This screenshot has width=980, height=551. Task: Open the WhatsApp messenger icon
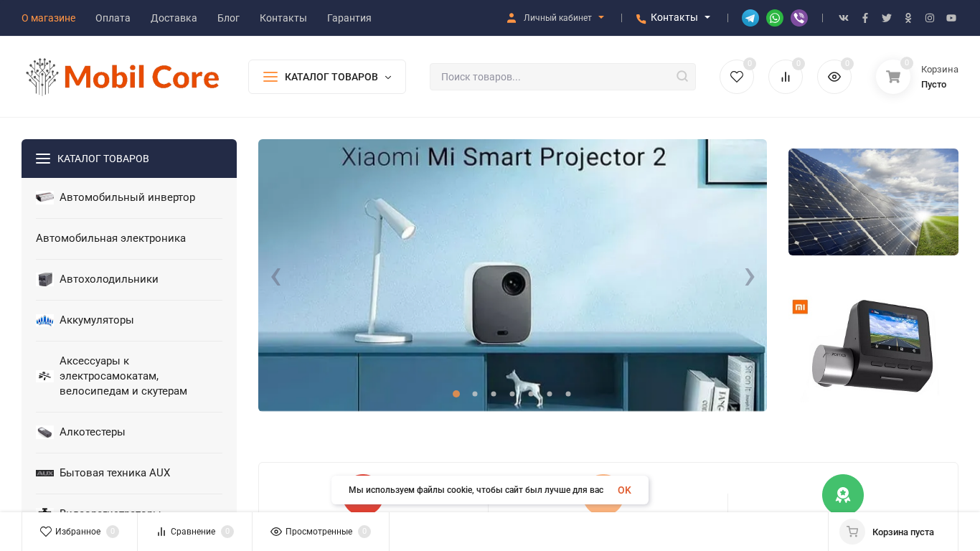(x=775, y=18)
